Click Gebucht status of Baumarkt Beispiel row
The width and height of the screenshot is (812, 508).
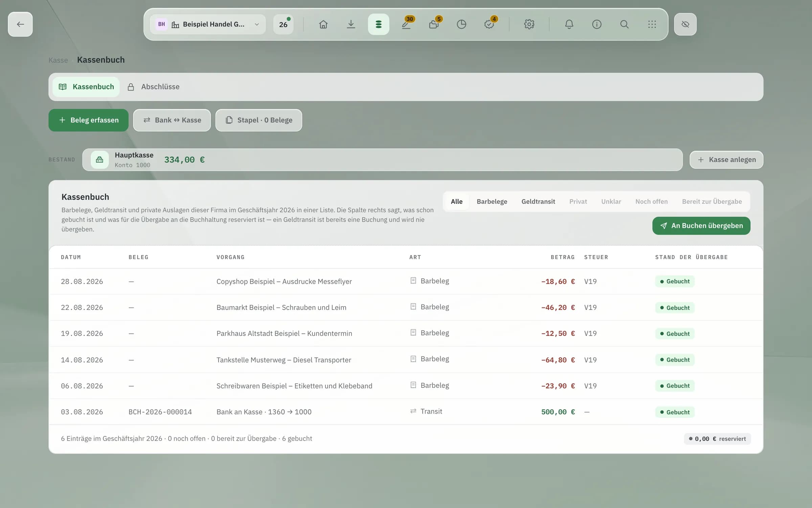coord(675,308)
